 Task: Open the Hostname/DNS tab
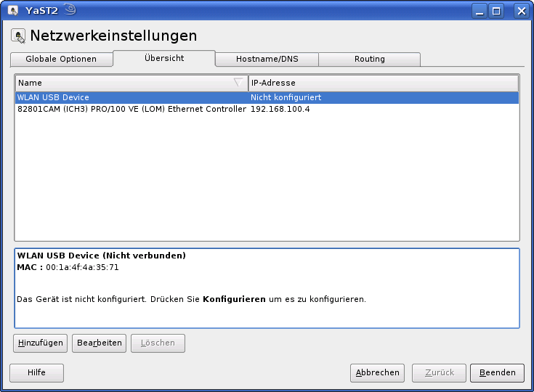click(x=267, y=60)
